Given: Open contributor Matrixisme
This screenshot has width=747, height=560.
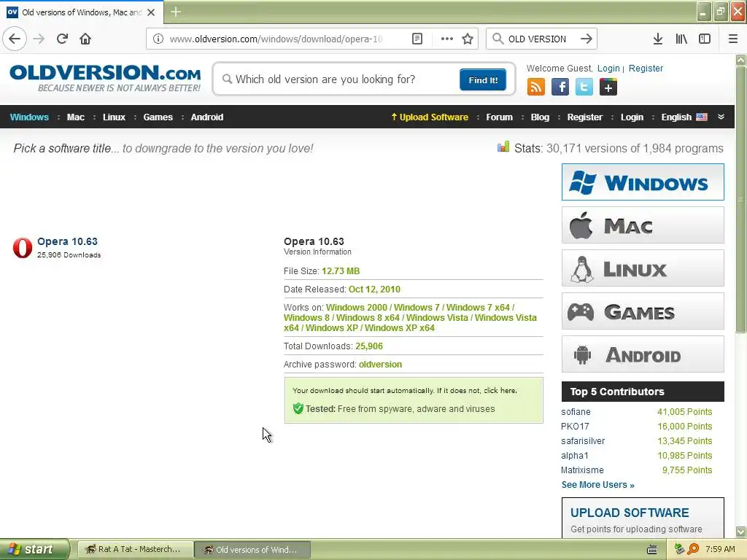Looking at the screenshot, I should tap(582, 470).
